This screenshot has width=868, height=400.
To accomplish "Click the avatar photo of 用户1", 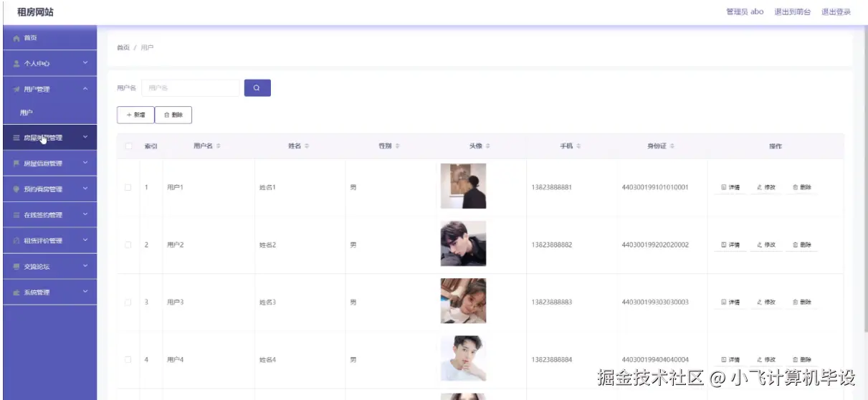I will (463, 186).
